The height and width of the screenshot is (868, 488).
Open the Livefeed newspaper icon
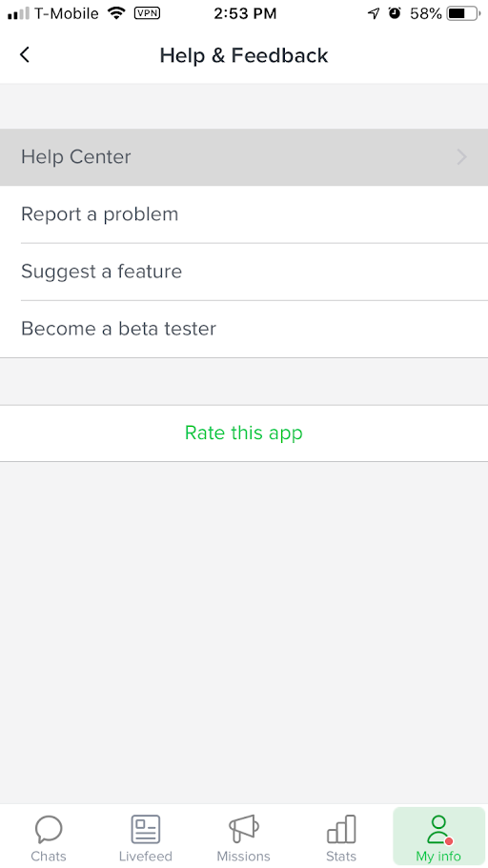point(146,829)
